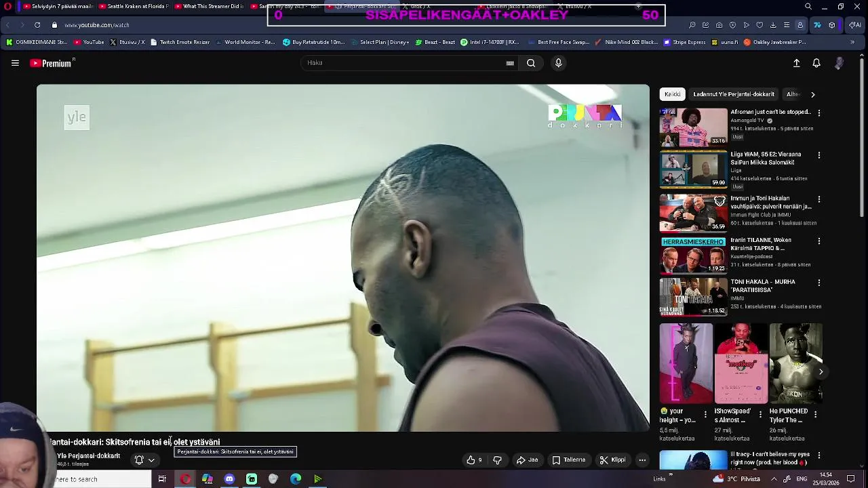This screenshot has width=868, height=488.
Task: Open Opera AI assistant button
Action: [855, 25]
